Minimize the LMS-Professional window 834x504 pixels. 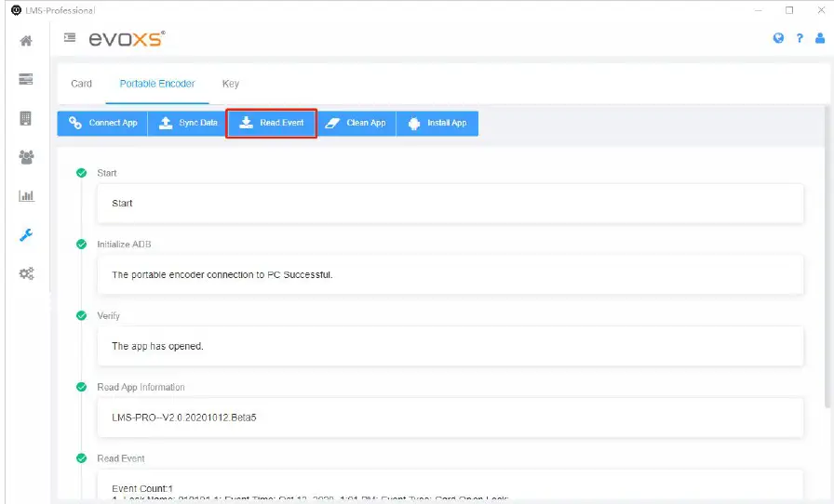(759, 10)
